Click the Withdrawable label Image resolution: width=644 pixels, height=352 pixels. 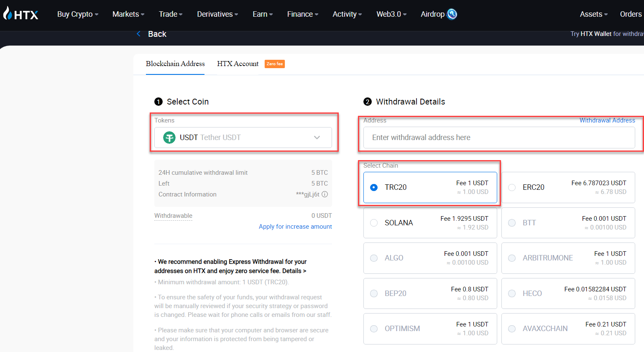[173, 216]
